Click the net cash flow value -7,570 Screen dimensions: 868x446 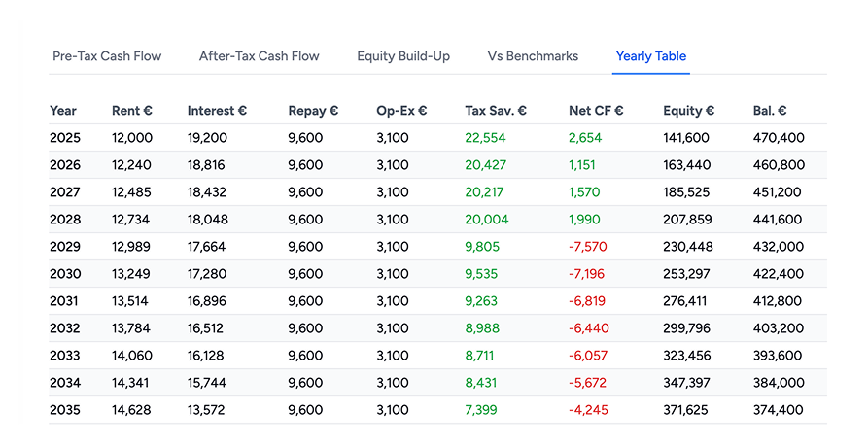pos(588,247)
